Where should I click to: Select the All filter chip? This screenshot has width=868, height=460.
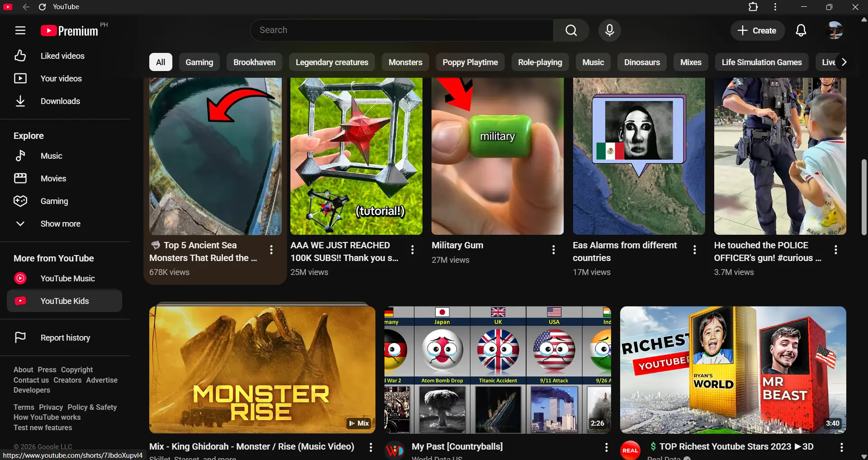pyautogui.click(x=161, y=62)
